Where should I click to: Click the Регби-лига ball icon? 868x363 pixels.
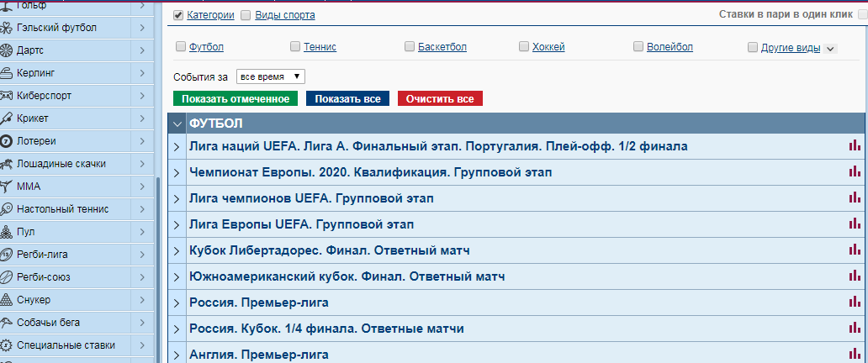6,255
